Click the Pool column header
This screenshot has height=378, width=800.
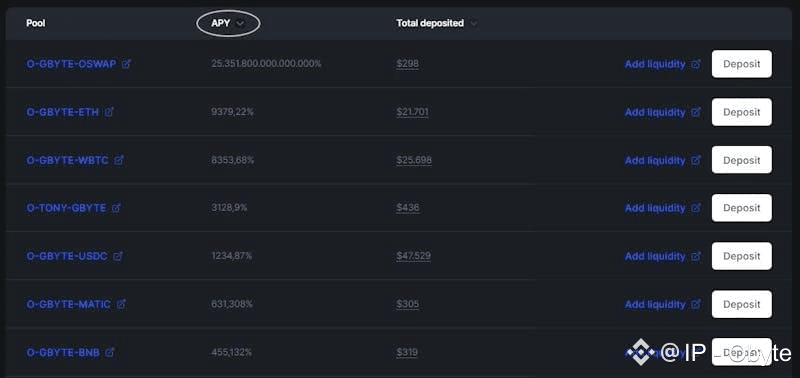click(36, 23)
